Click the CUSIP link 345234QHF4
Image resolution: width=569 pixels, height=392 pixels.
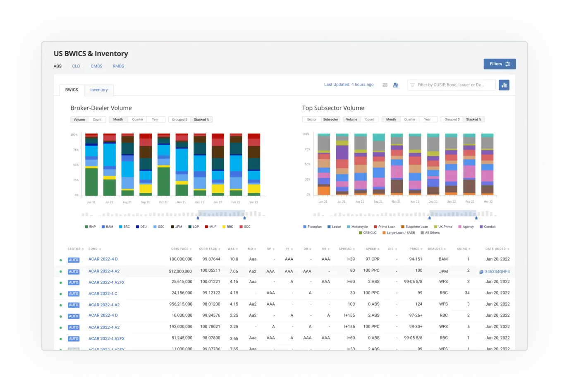[497, 272]
